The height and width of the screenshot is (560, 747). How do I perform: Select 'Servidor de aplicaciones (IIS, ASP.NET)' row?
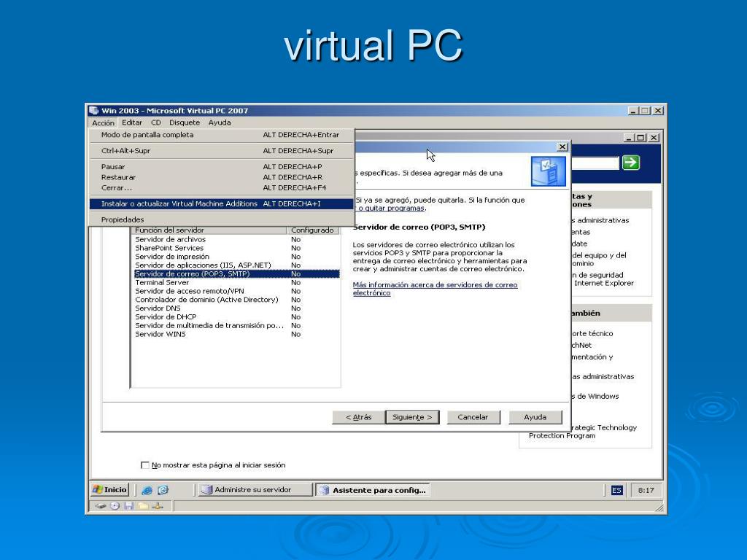click(237, 265)
